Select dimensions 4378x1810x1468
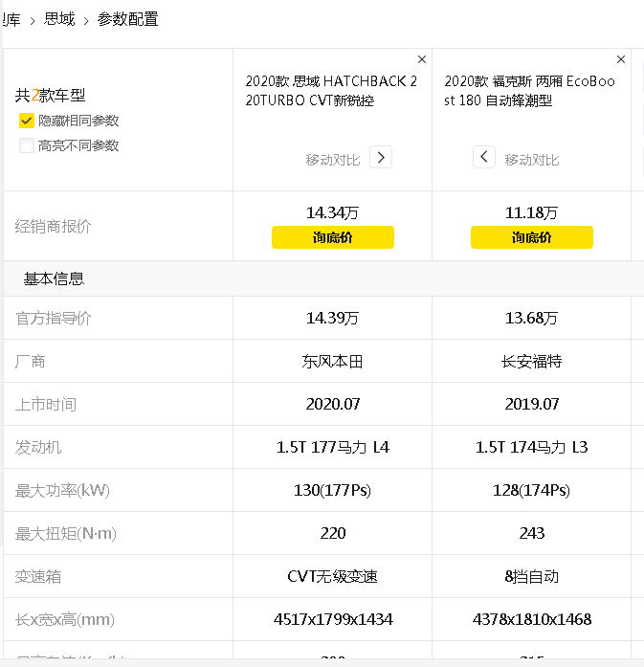Viewport: 644px width, 667px height. (x=532, y=620)
